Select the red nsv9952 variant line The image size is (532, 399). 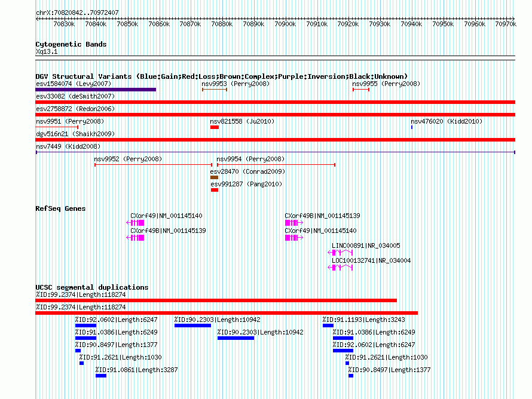(154, 165)
